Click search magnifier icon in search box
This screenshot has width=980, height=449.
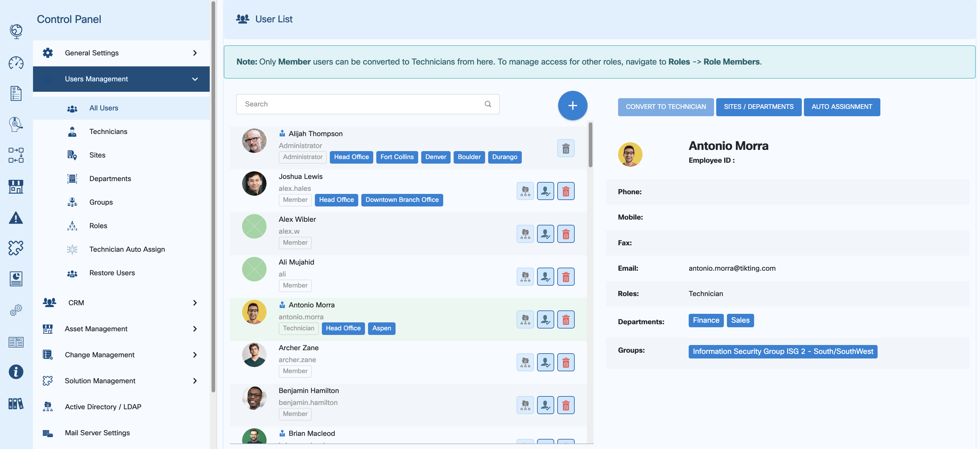click(487, 104)
